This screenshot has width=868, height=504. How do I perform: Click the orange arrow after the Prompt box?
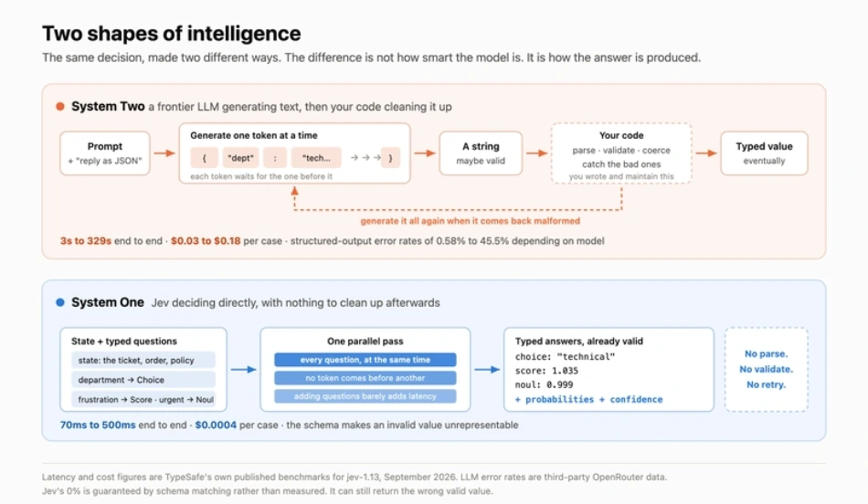164,153
